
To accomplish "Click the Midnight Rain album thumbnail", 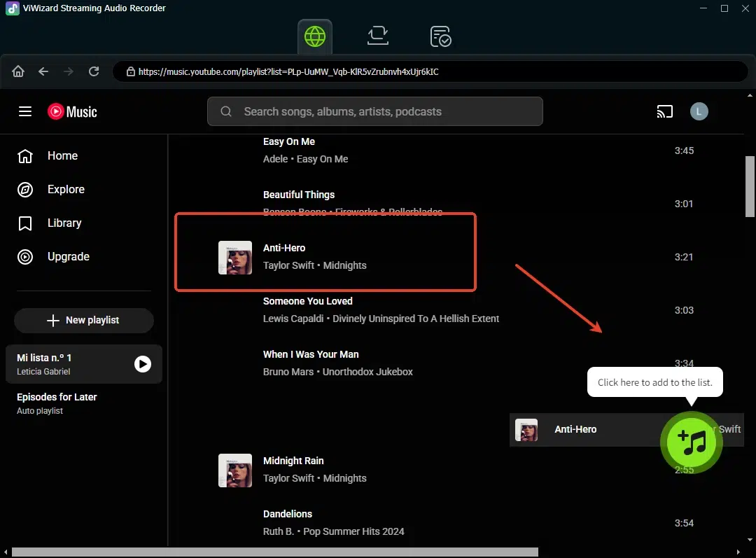I will pos(234,470).
